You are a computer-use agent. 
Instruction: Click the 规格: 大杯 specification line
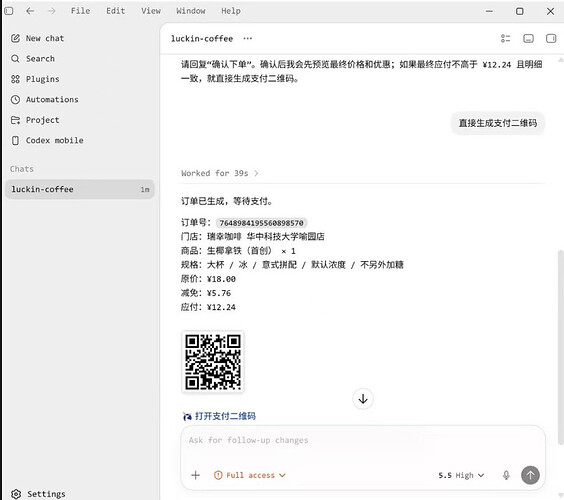tap(292, 265)
